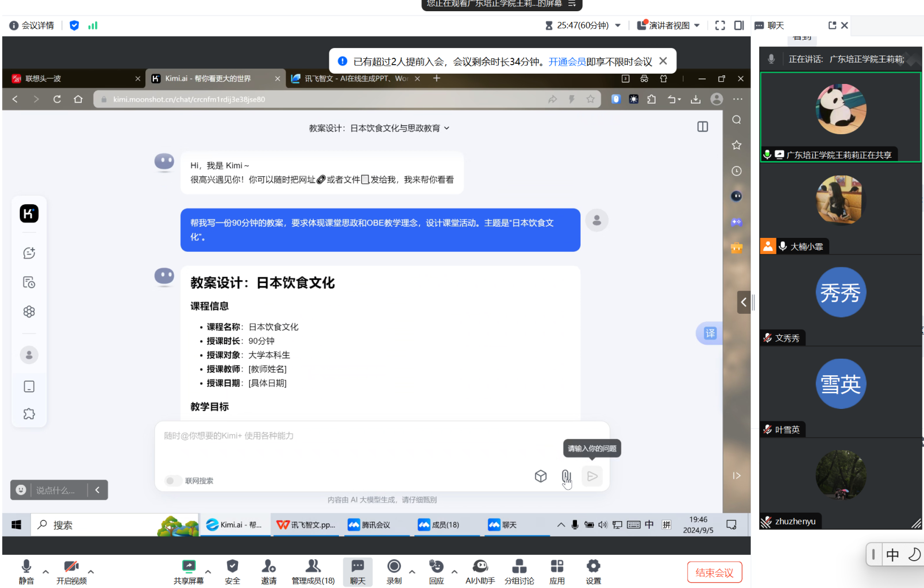The height and width of the screenshot is (588, 924).
Task: Open the AI小助手 assistant icon
Action: [480, 567]
